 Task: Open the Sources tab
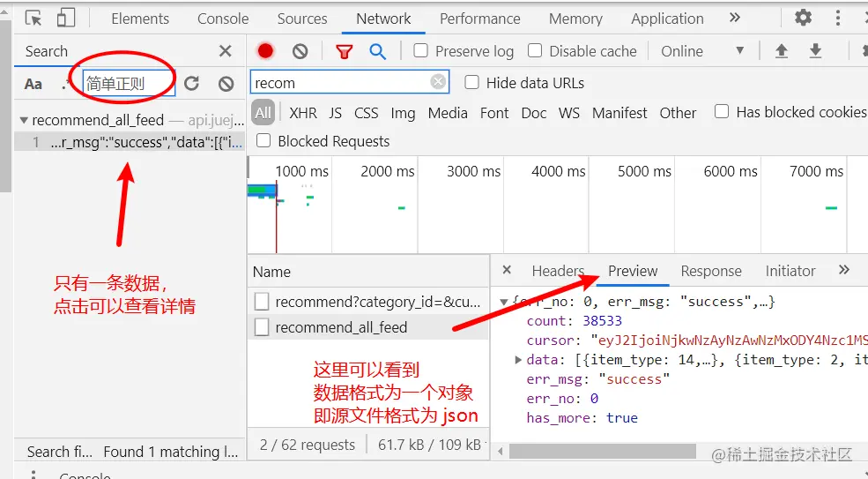click(302, 19)
